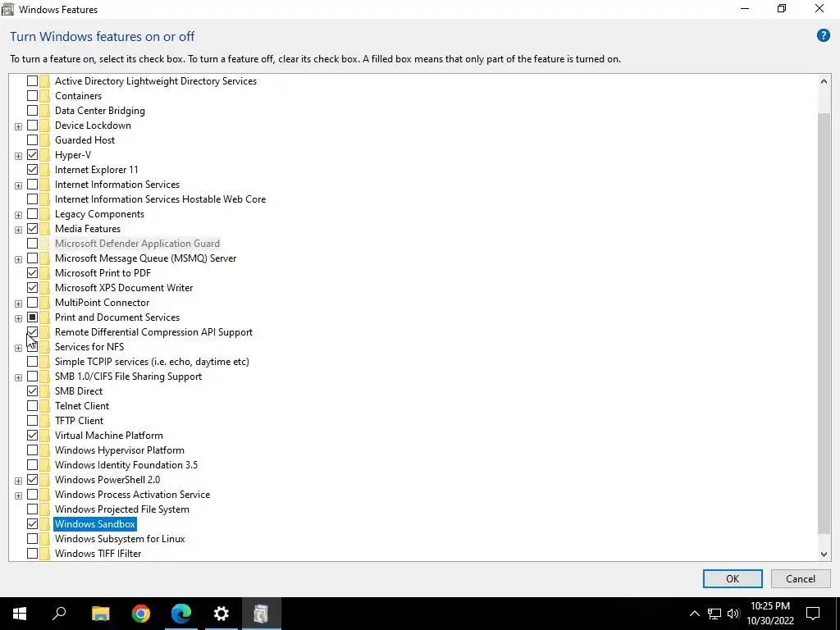Open File Explorer from the taskbar

click(x=100, y=614)
